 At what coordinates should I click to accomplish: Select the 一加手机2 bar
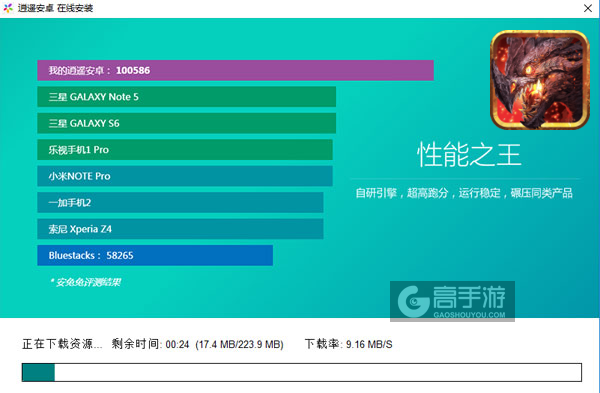tap(180, 202)
